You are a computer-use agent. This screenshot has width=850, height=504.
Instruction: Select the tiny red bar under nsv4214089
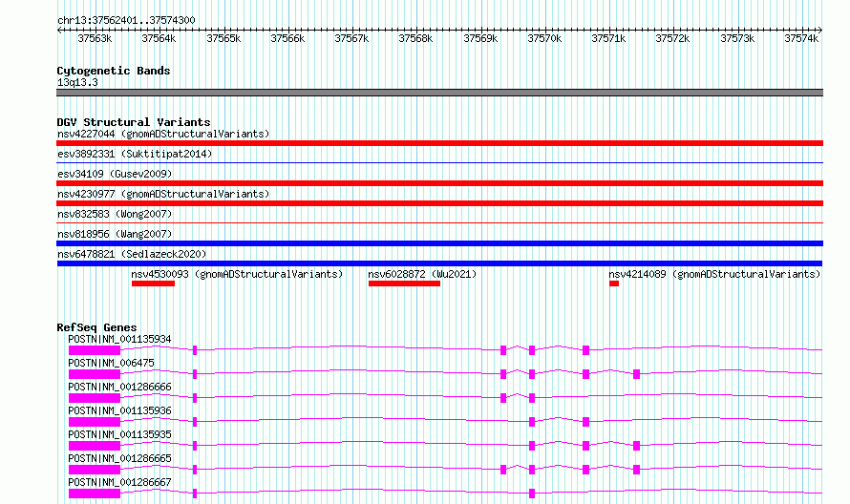point(614,283)
